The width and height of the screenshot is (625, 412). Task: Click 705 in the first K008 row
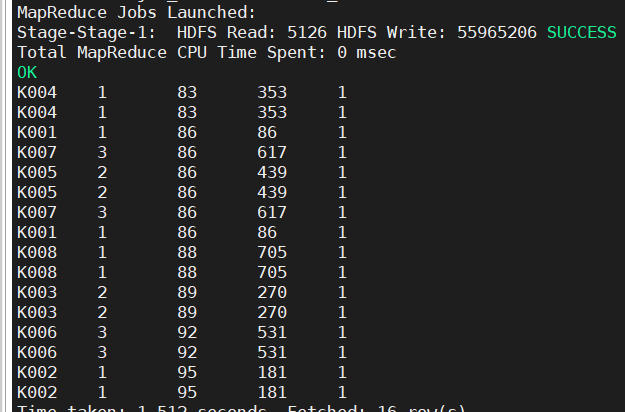pyautogui.click(x=272, y=252)
